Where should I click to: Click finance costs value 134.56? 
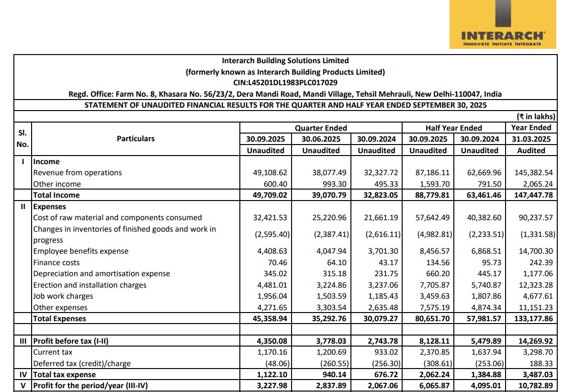pos(438,263)
